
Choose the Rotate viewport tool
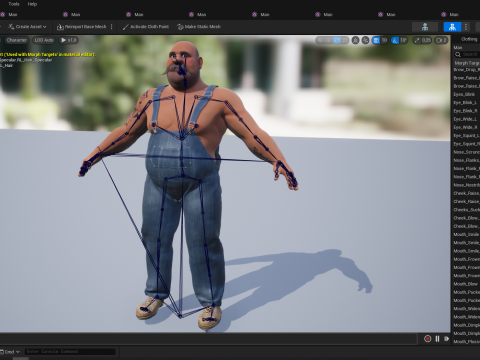[337, 40]
